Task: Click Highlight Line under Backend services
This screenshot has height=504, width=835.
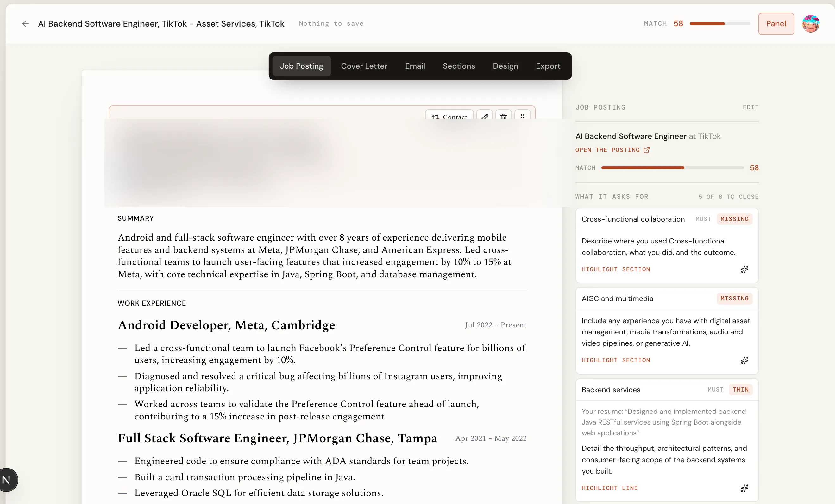Action: pyautogui.click(x=610, y=488)
